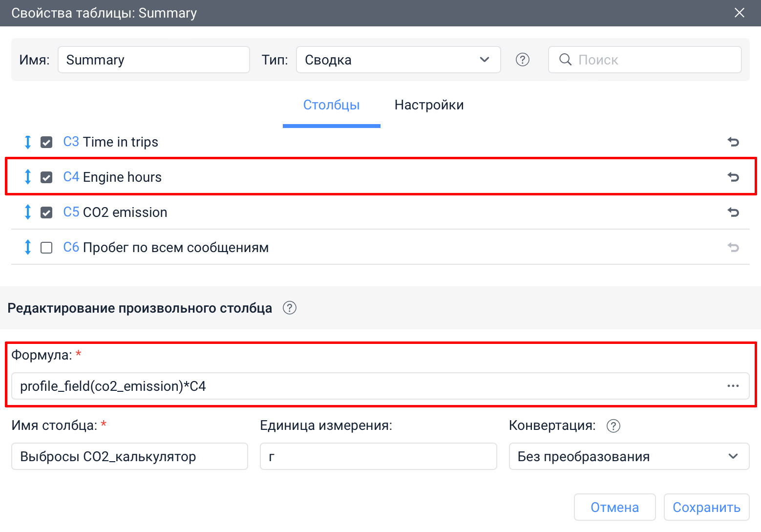Focus the Единица измерения input field
This screenshot has width=761, height=532.
378,456
